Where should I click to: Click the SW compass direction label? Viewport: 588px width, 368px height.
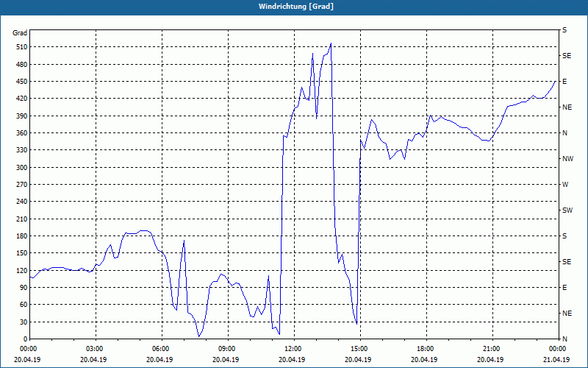pyautogui.click(x=567, y=210)
